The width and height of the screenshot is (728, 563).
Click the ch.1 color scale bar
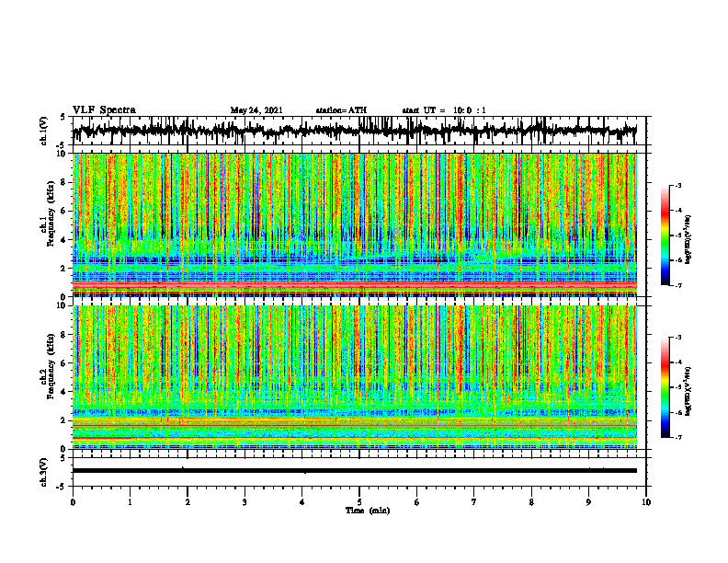(665, 236)
